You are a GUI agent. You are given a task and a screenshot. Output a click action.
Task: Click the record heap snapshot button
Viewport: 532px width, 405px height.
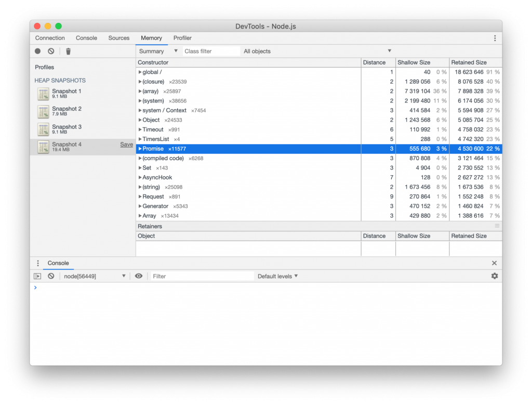[x=37, y=51]
